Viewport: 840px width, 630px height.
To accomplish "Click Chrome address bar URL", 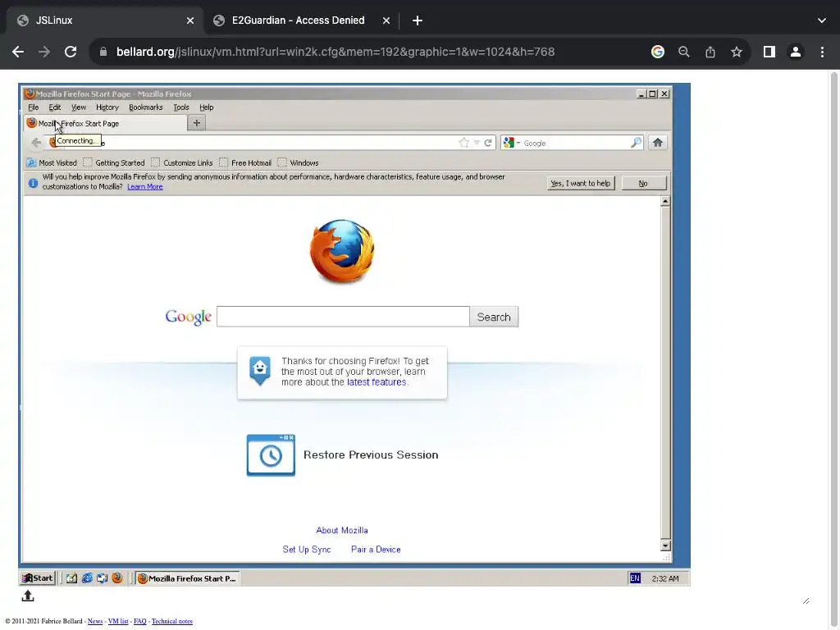I will (336, 52).
